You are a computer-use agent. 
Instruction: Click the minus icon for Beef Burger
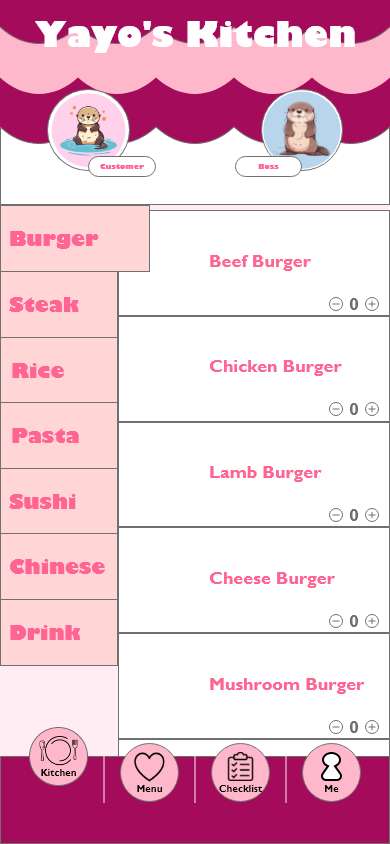[336, 304]
